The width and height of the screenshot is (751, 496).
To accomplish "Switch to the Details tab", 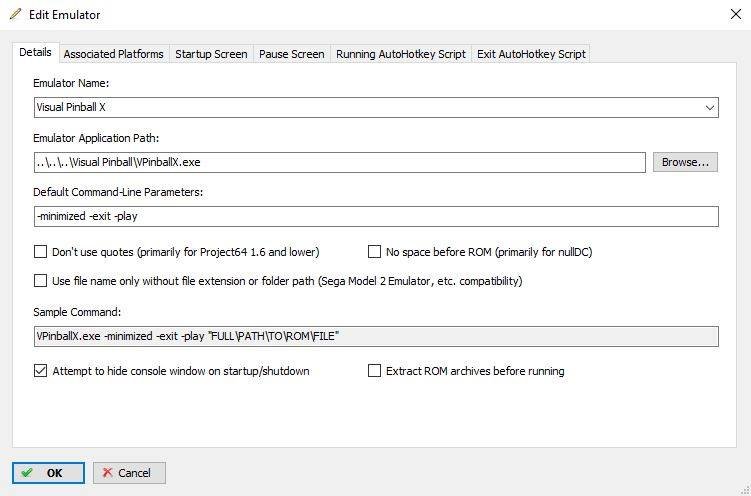I will (35, 53).
